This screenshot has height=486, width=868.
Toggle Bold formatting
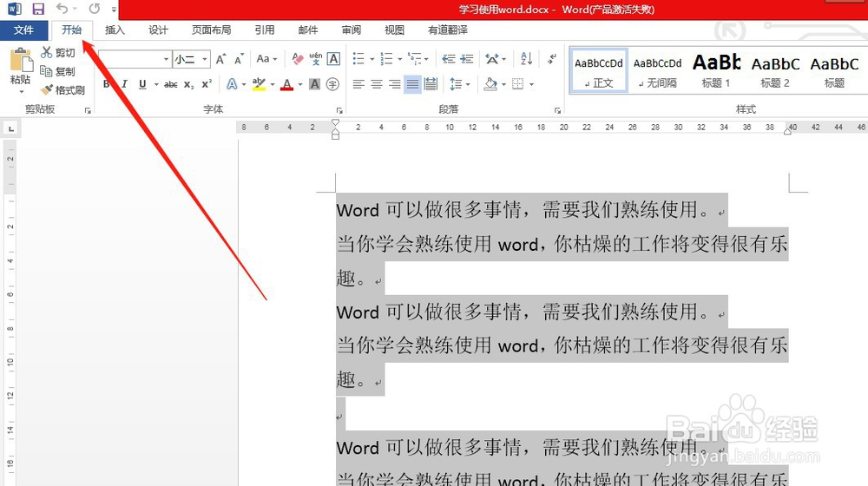(x=106, y=84)
